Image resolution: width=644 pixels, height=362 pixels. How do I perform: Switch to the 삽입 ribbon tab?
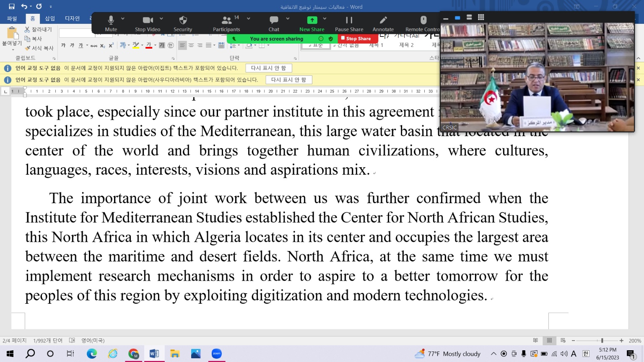[50, 18]
